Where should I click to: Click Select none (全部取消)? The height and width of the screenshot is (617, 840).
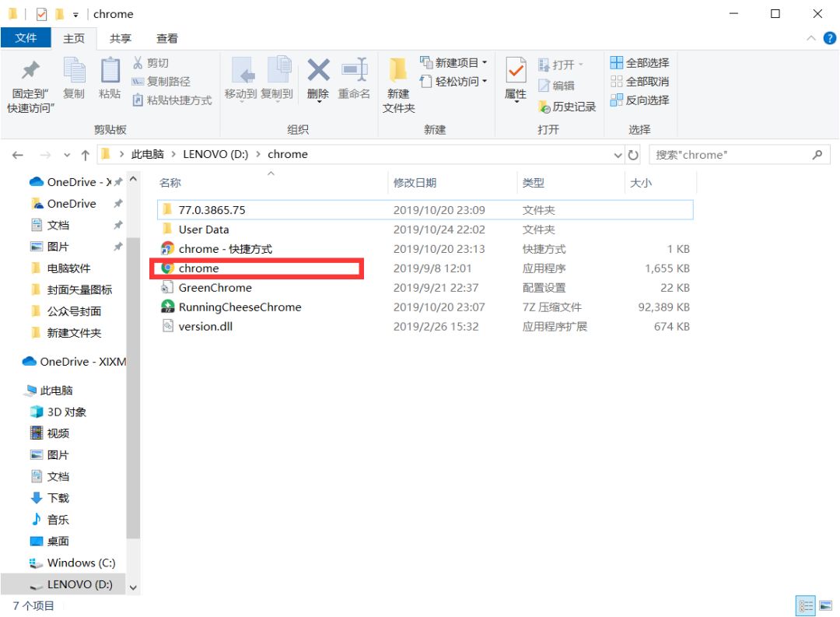point(639,82)
